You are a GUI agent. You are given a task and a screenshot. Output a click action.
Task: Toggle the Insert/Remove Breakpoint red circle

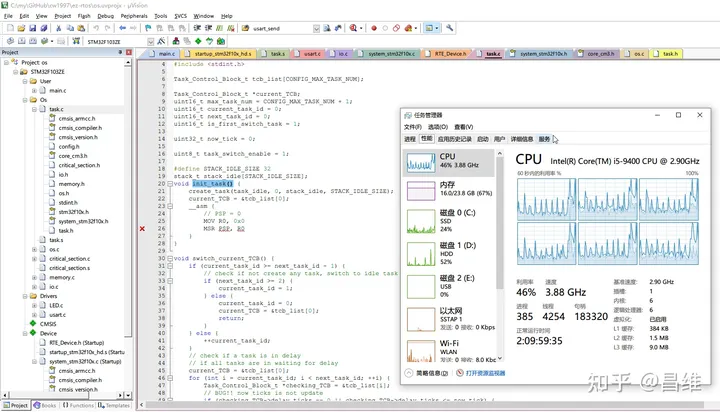(374, 28)
